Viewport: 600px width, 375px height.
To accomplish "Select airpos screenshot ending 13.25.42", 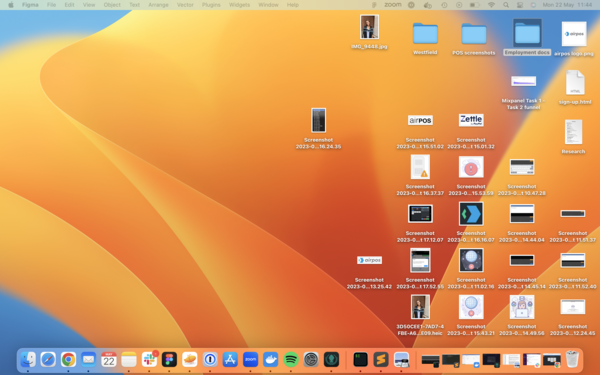I will click(369, 272).
